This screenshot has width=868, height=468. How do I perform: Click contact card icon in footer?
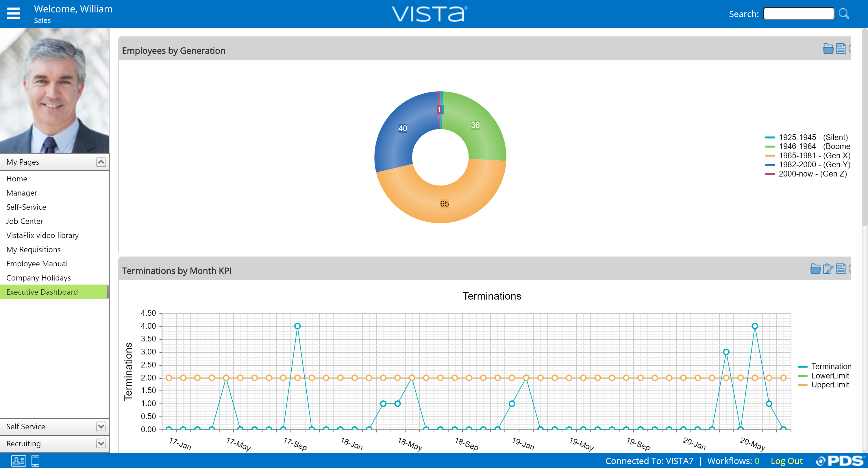point(18,460)
